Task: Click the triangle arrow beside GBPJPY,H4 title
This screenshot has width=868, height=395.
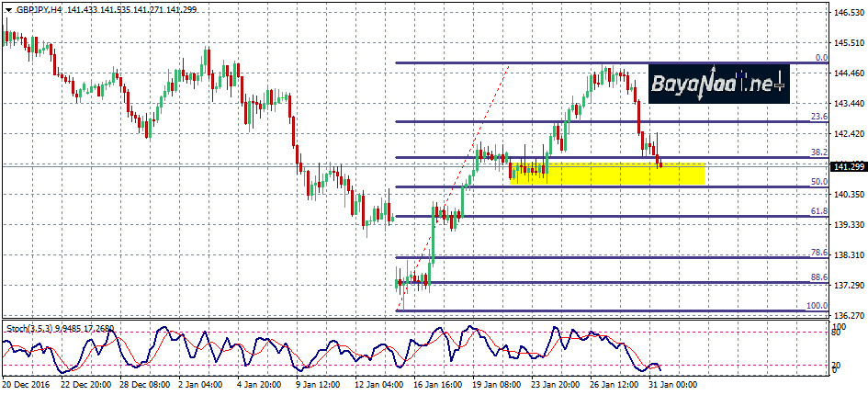Action: coord(9,8)
